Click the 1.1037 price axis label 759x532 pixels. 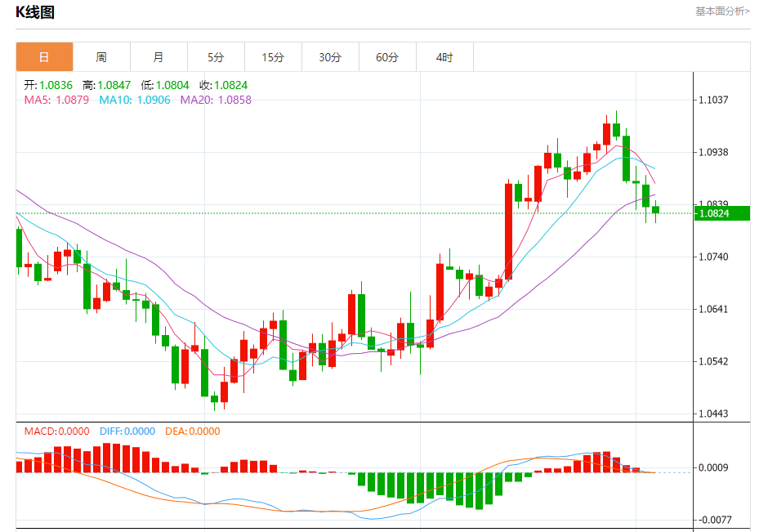tap(713, 101)
